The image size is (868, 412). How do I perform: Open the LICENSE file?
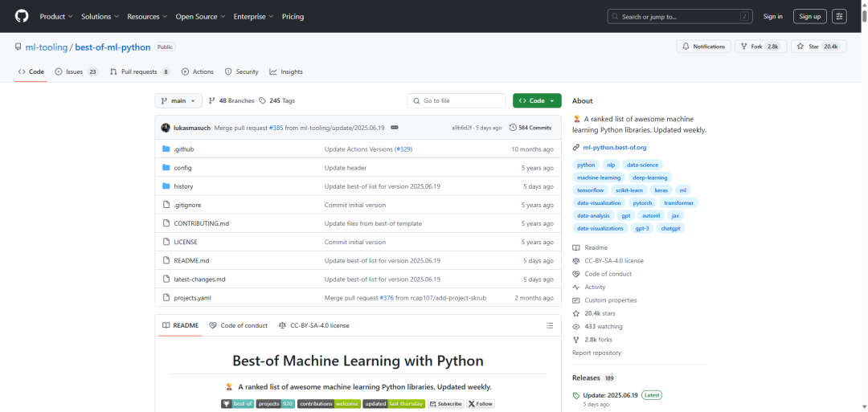[186, 243]
